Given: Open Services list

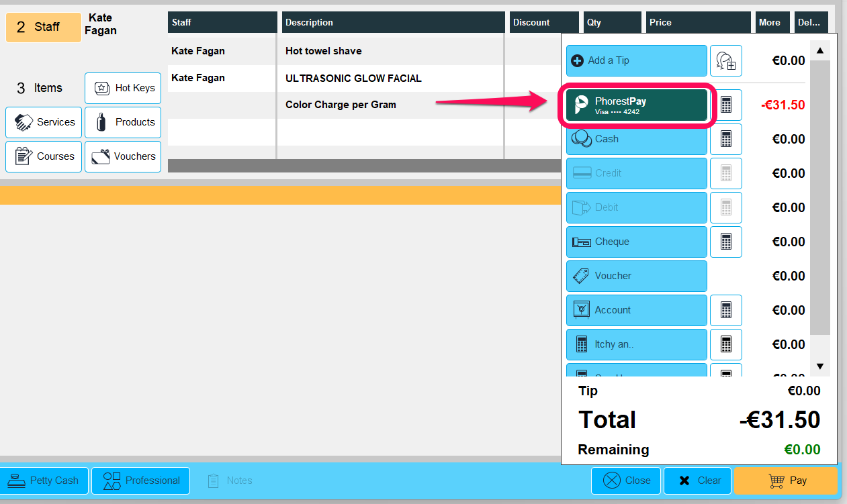Looking at the screenshot, I should tap(44, 122).
